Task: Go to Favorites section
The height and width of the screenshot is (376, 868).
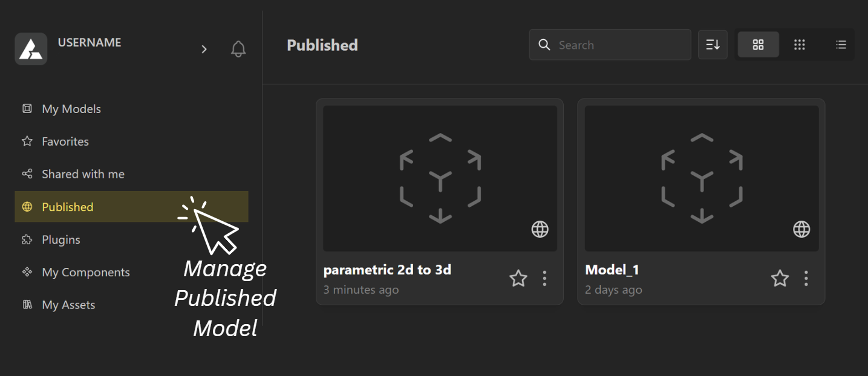Action: [65, 141]
